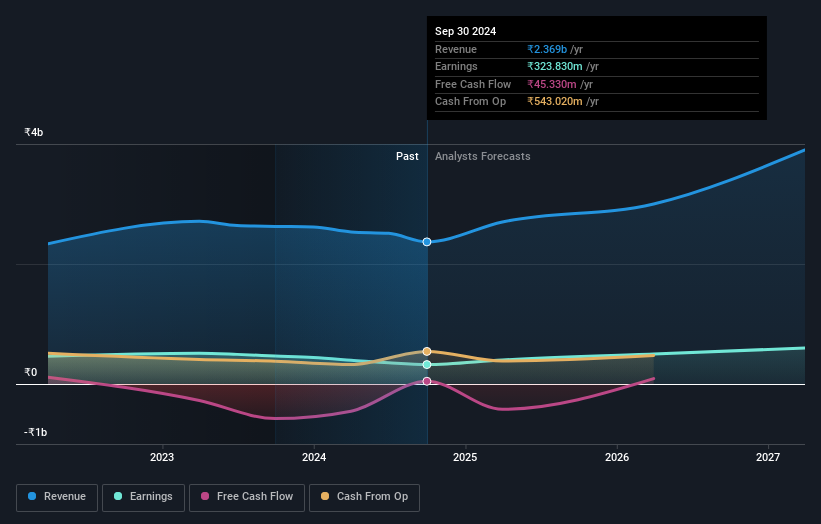
Task: Toggle the Free Cash Flow legend button
Action: coord(247,497)
